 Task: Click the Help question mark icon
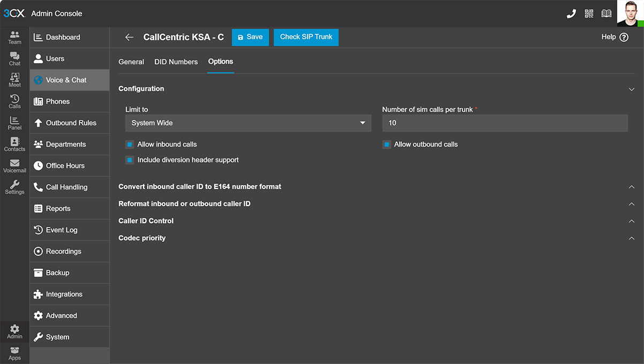point(624,37)
